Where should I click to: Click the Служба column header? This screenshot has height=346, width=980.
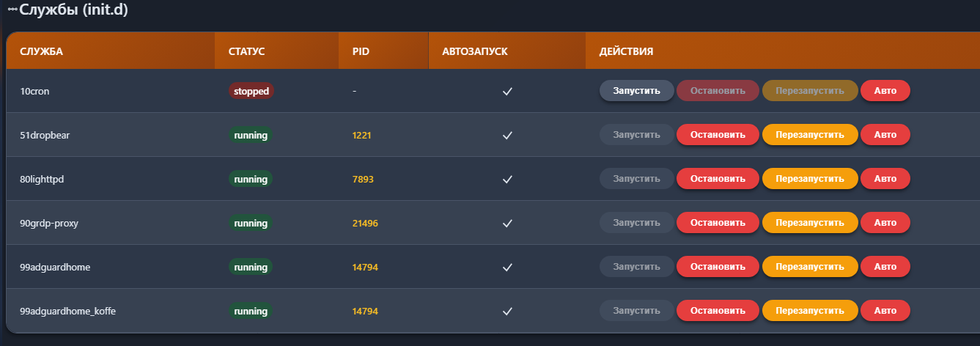click(42, 52)
